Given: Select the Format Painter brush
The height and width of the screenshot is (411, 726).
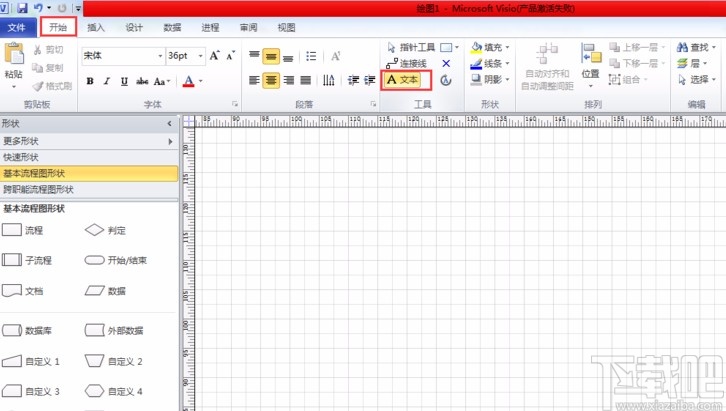Looking at the screenshot, I should (38, 86).
